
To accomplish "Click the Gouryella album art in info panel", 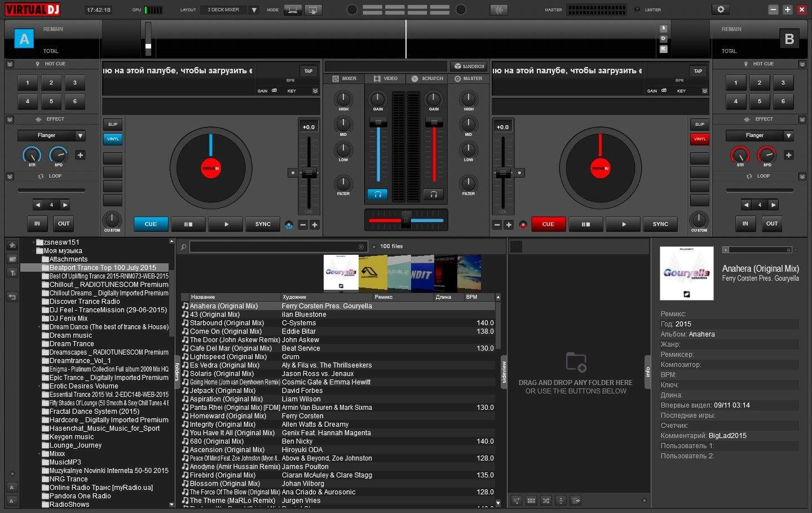I will pyautogui.click(x=687, y=273).
